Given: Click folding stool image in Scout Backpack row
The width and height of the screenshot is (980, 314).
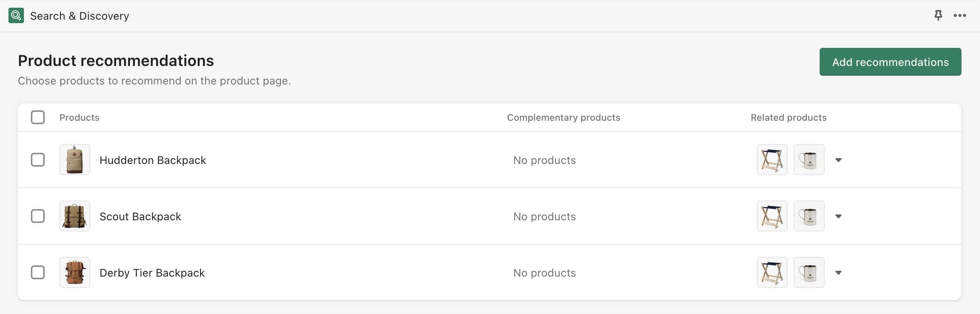Looking at the screenshot, I should 772,216.
